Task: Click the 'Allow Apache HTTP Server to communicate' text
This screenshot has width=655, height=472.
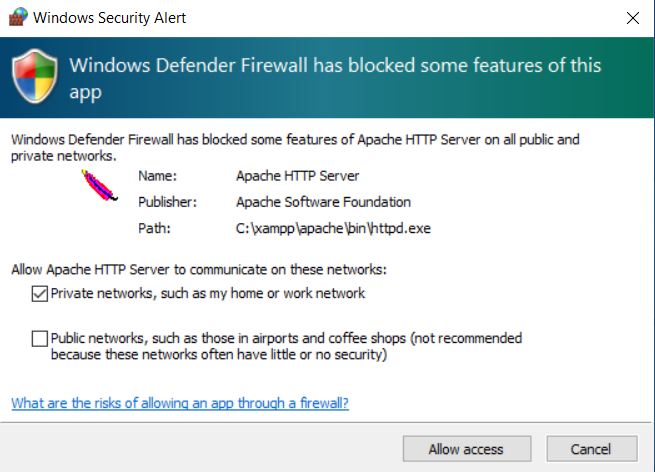Action: coord(199,269)
